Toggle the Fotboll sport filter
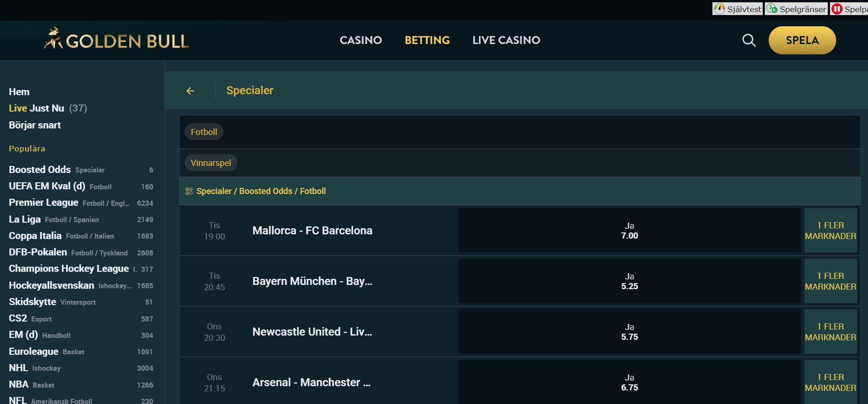868x404 pixels. (x=204, y=132)
